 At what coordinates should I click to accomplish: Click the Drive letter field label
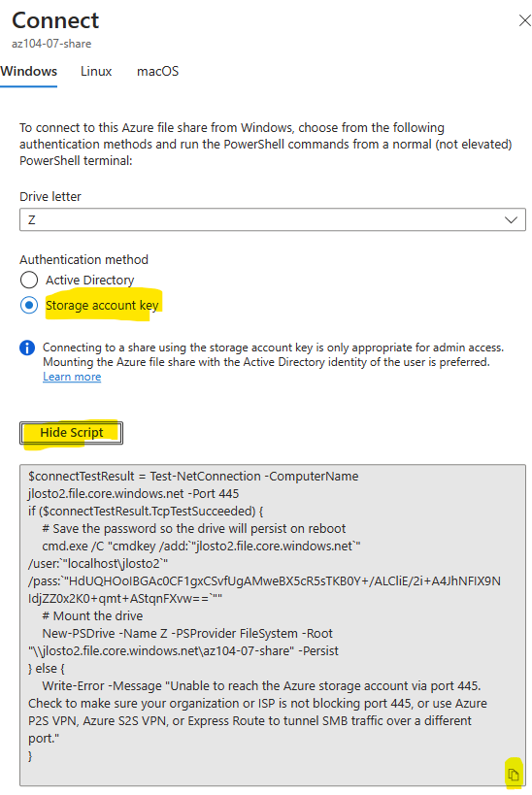click(50, 197)
